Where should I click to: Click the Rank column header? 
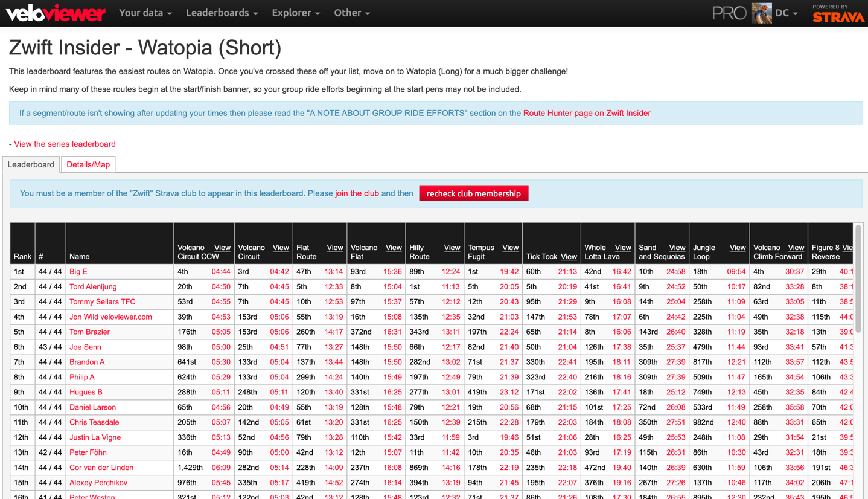point(22,257)
